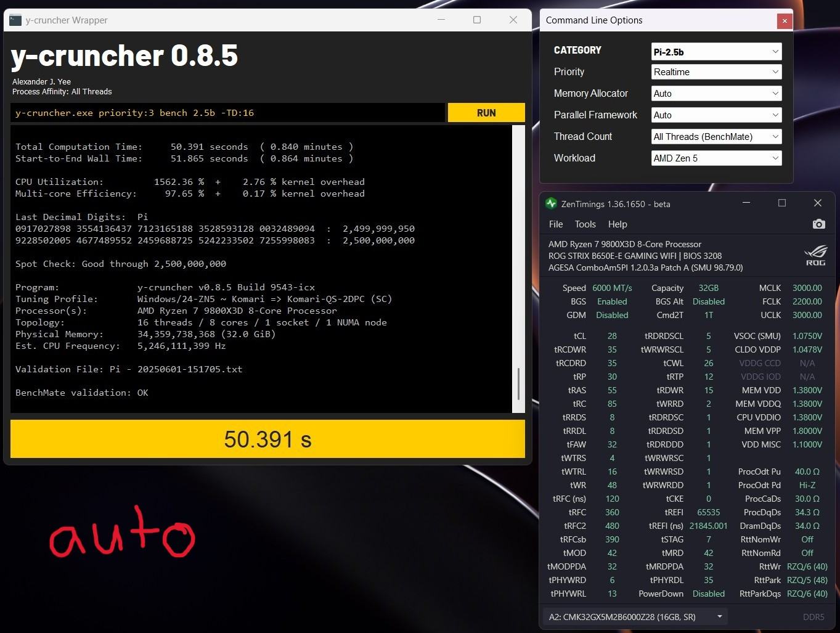The width and height of the screenshot is (840, 633).
Task: Click the MEM VPP value 1.8000V
Action: 807,431
